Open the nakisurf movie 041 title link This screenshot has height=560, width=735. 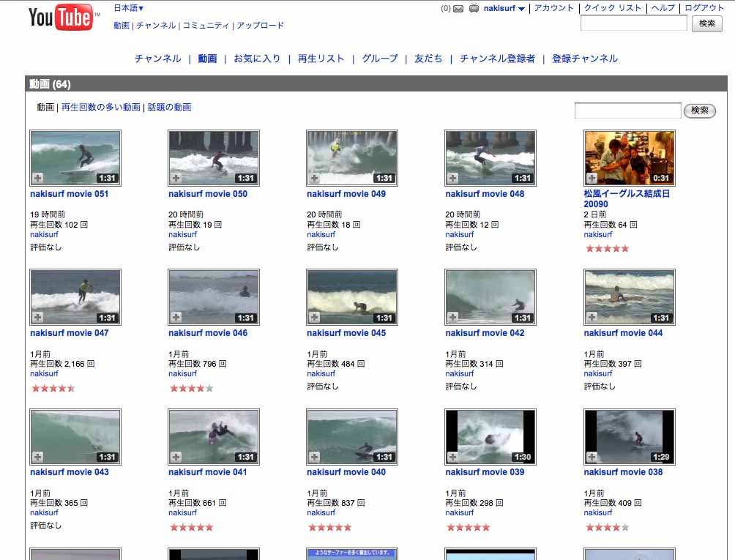click(x=208, y=472)
